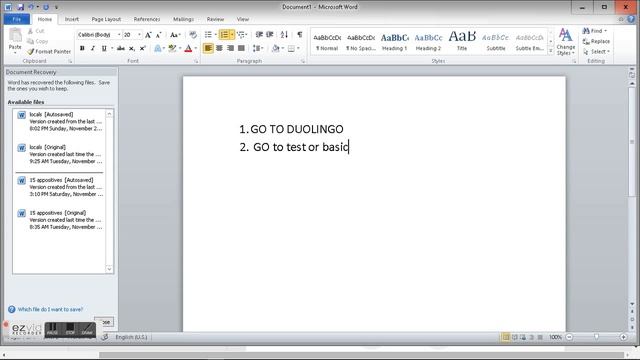Switch to the Mailings tab
The height and width of the screenshot is (360, 640).
[x=183, y=19]
